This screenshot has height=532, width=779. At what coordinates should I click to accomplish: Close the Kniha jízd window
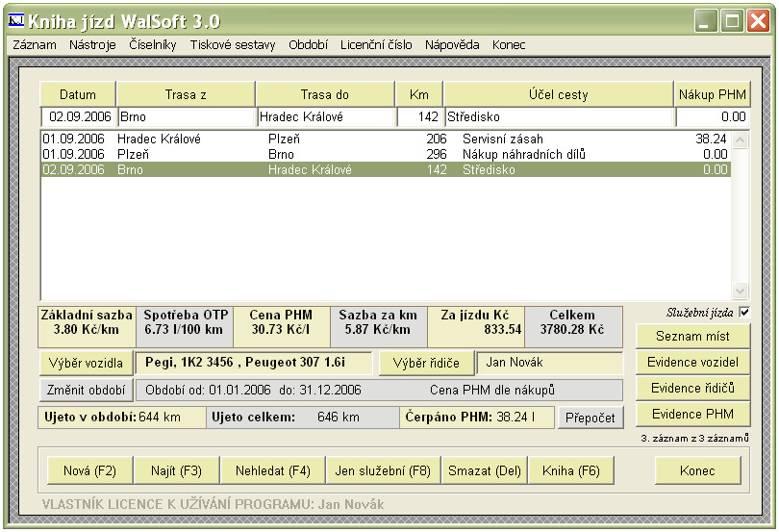(x=758, y=21)
